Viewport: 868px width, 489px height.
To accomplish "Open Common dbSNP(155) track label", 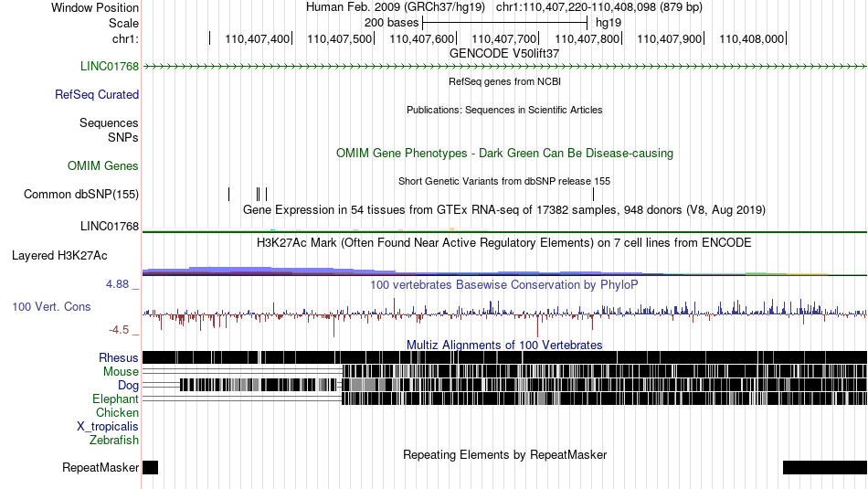I will (81, 195).
